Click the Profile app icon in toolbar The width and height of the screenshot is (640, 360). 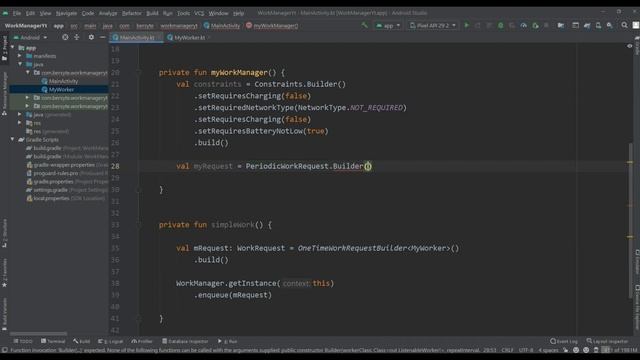click(523, 25)
